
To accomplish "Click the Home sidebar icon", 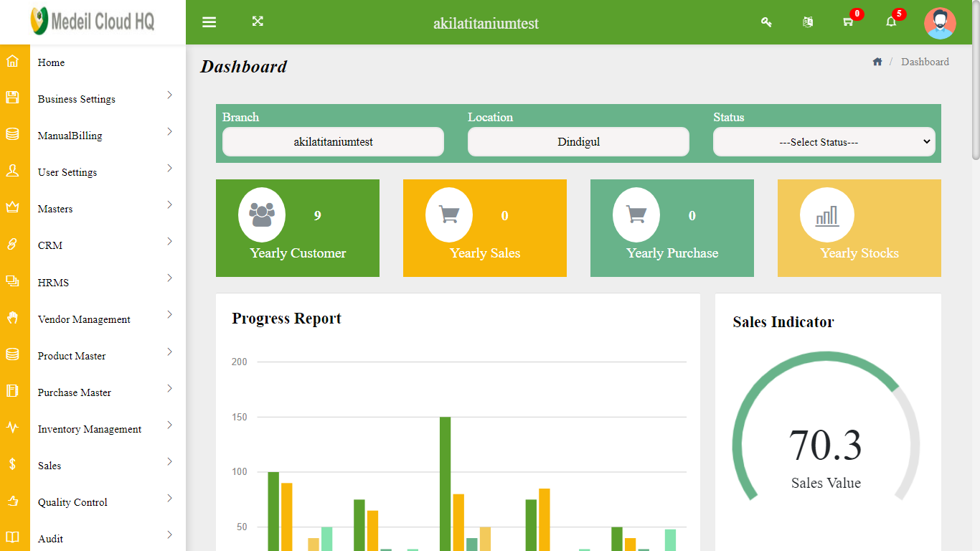I will pos(12,61).
